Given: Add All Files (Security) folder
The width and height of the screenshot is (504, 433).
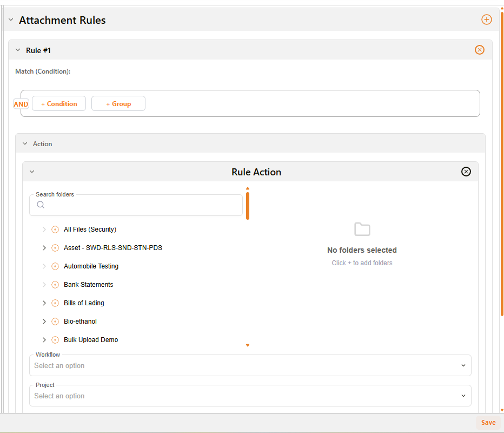Looking at the screenshot, I should pyautogui.click(x=55, y=229).
